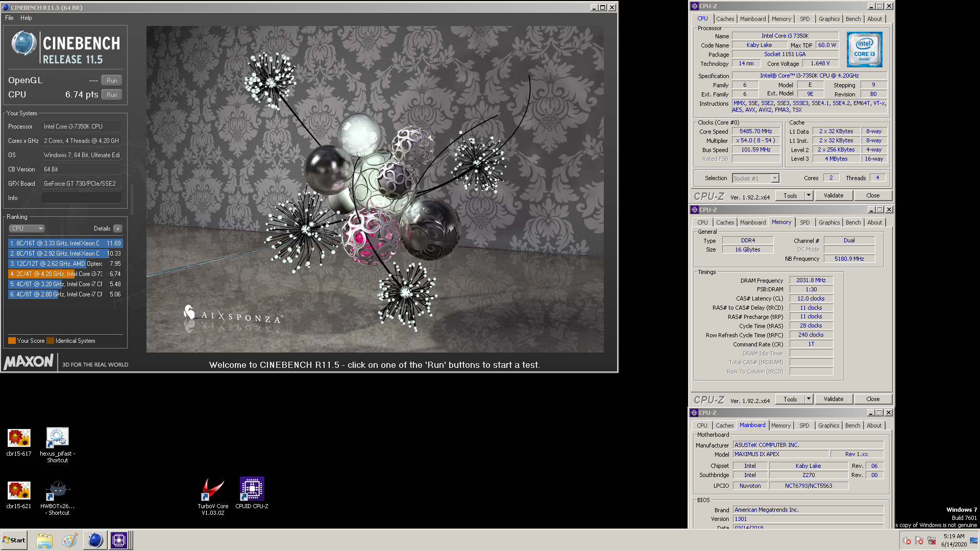Screen dimensions: 980x551
Task: Launch CPUID CPU-Z desktop icon
Action: [252, 489]
